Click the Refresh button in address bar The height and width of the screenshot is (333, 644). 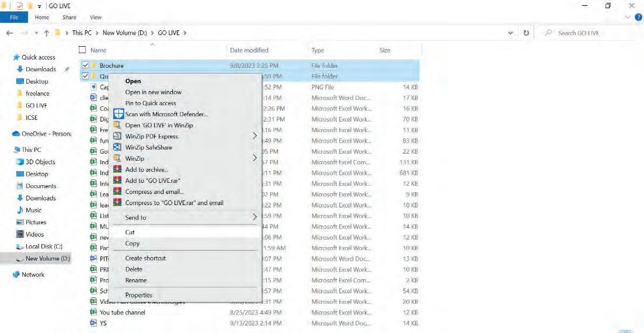(x=526, y=33)
